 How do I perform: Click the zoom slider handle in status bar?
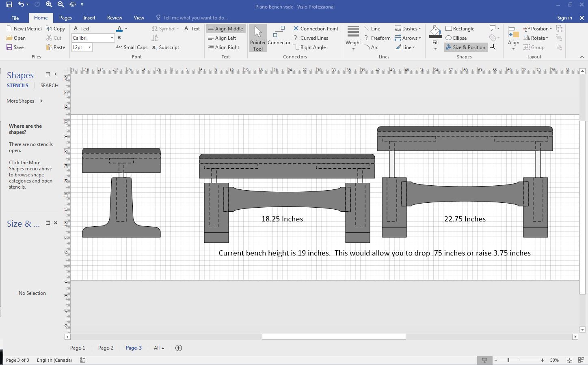point(508,360)
